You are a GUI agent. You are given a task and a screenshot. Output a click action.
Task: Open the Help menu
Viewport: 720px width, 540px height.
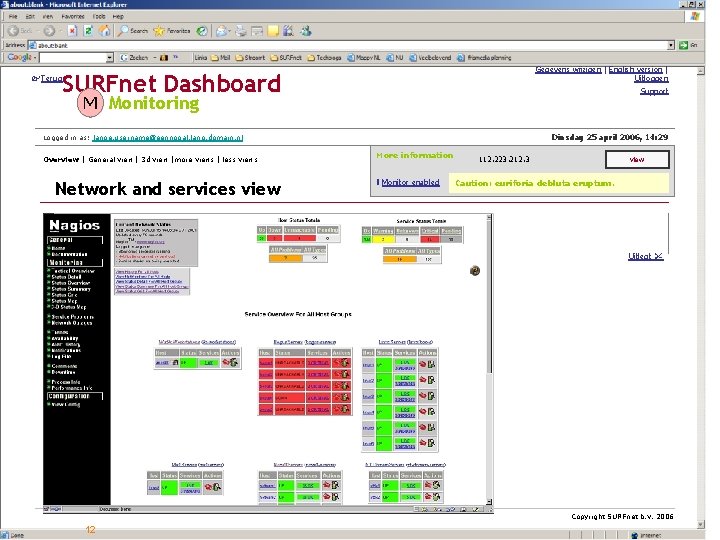point(118,17)
